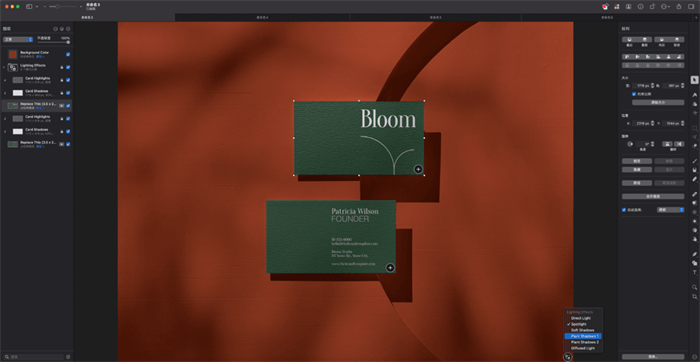Choose Direct Light from lighting menu
Viewport: 700px width, 362px height.
[x=581, y=318]
